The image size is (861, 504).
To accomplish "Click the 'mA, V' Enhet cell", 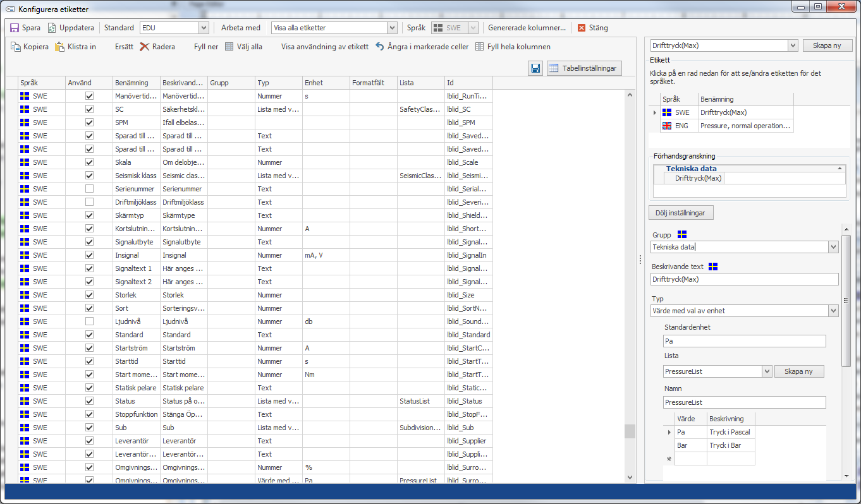I will tap(326, 255).
